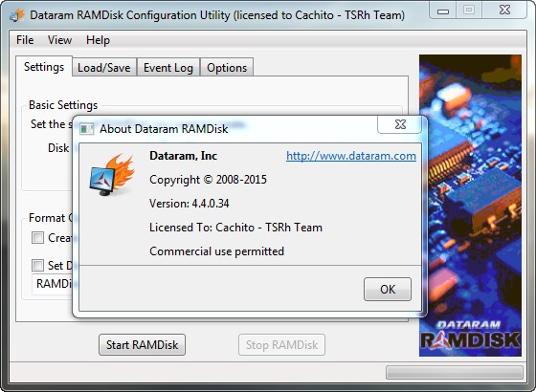
Task: Click the Dataram, Inc heading
Action: [x=183, y=156]
